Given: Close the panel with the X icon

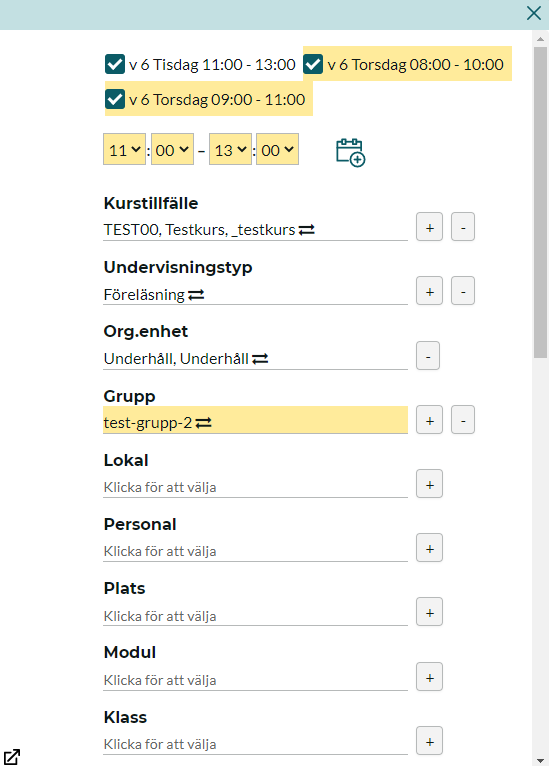Looking at the screenshot, I should click(534, 13).
